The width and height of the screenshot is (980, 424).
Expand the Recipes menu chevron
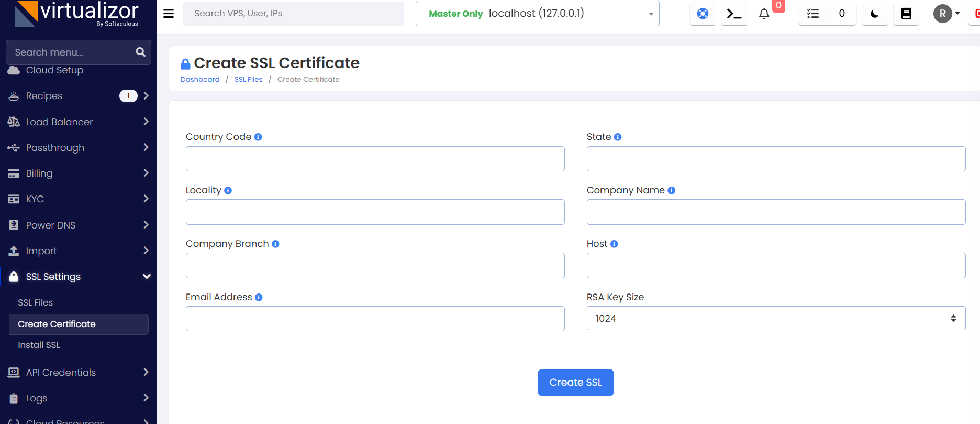[x=146, y=96]
